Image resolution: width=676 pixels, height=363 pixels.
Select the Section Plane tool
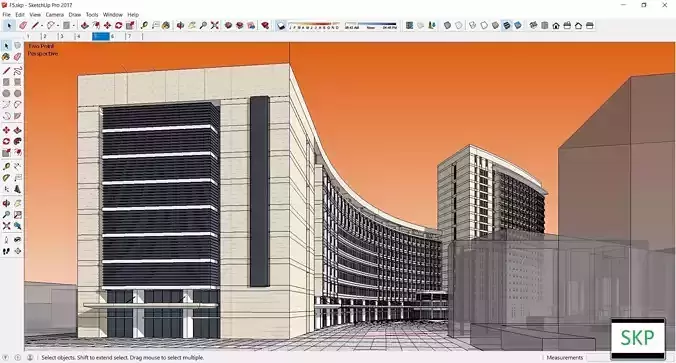pos(17,251)
